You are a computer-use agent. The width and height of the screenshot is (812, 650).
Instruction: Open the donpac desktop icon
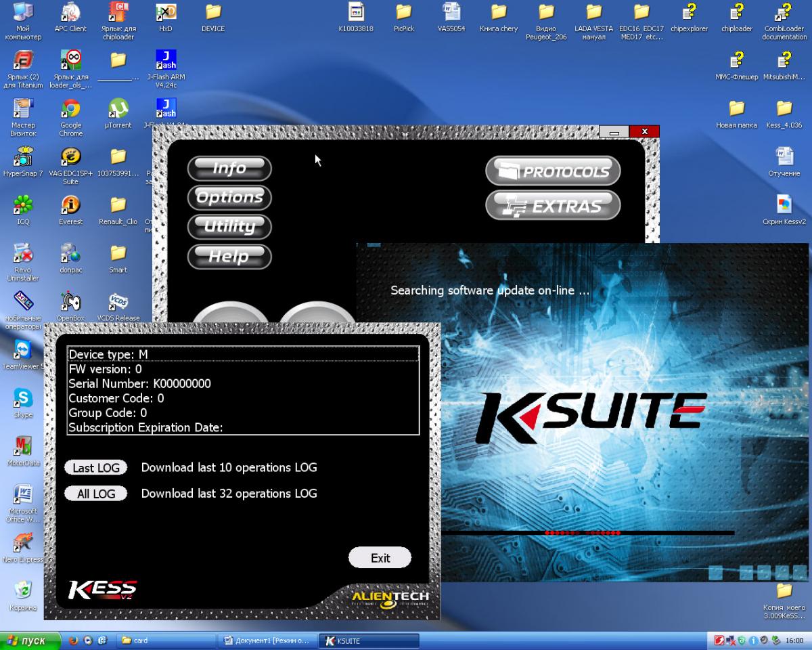pos(70,258)
